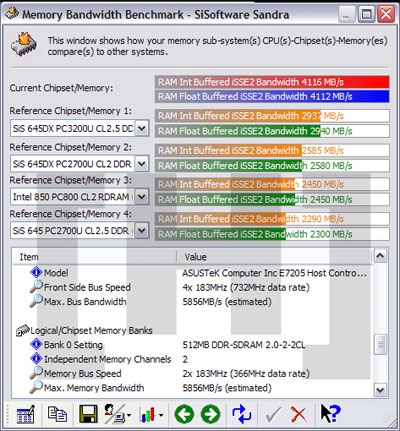Viewport: 400px width, 431px height.
Task: Select the SiS 645DX PC3200U combo box
Action: pyautogui.click(x=79, y=128)
